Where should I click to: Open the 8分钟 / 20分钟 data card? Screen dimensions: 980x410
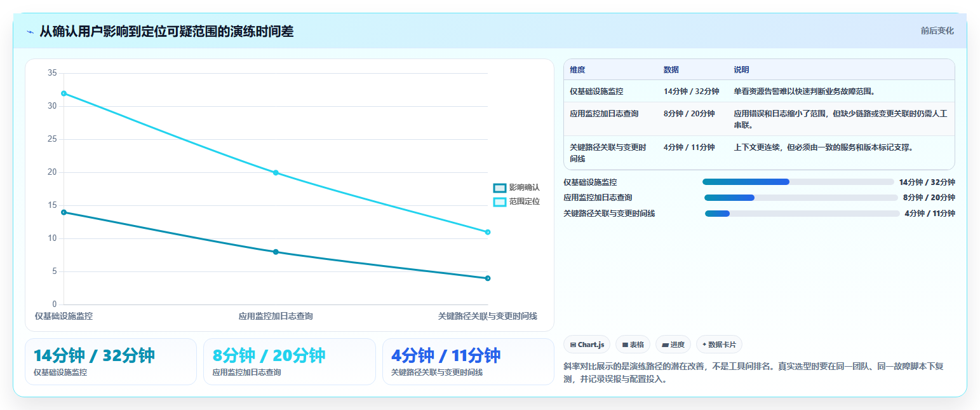(290, 362)
